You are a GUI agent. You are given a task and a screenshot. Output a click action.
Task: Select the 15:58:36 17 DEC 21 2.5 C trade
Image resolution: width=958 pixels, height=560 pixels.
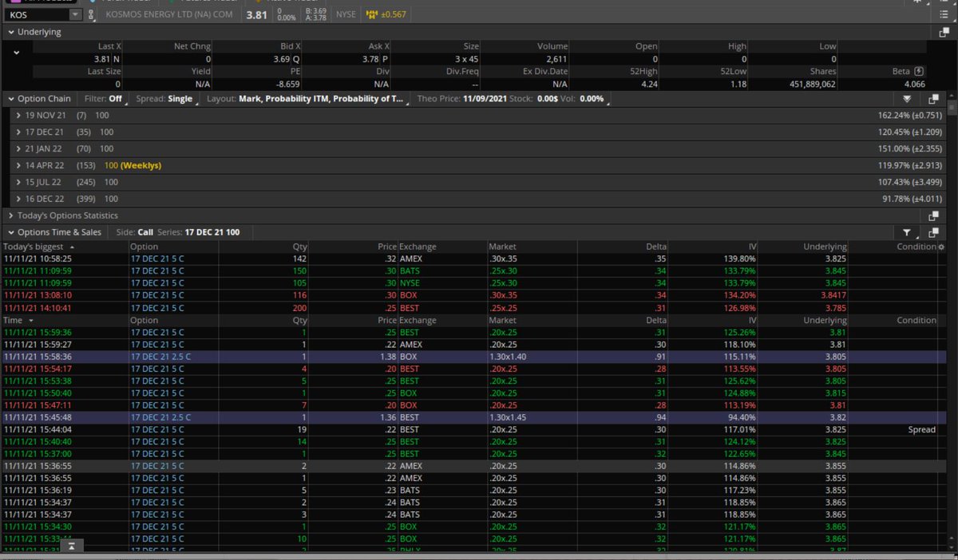[x=473, y=357]
